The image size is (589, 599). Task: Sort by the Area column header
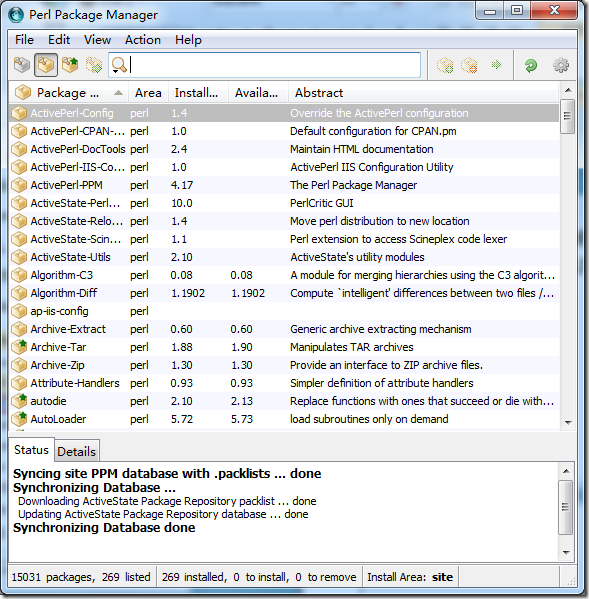click(x=148, y=93)
